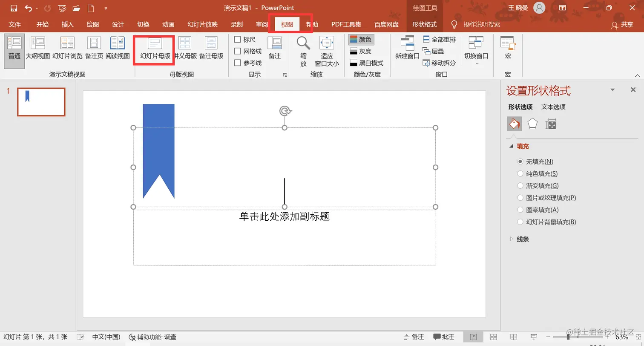Switch to 备注页 view
The width and height of the screenshot is (644, 346).
click(x=94, y=48)
